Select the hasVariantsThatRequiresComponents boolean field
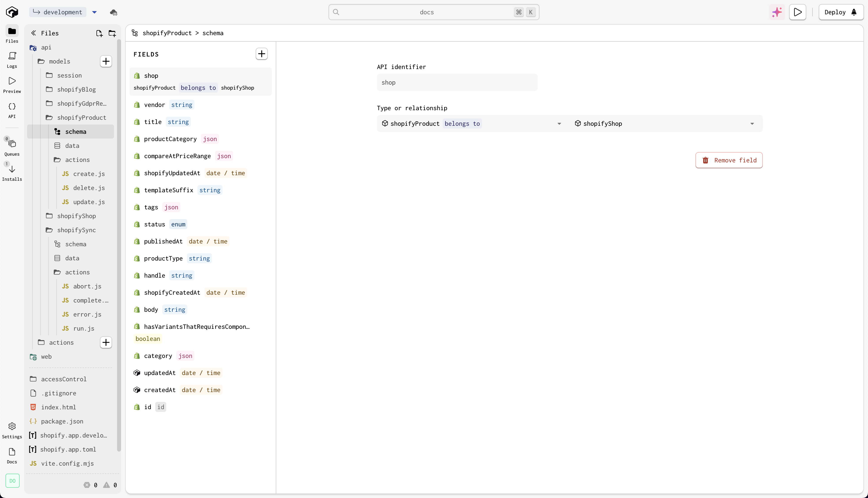Image resolution: width=868 pixels, height=498 pixels. coord(200,333)
